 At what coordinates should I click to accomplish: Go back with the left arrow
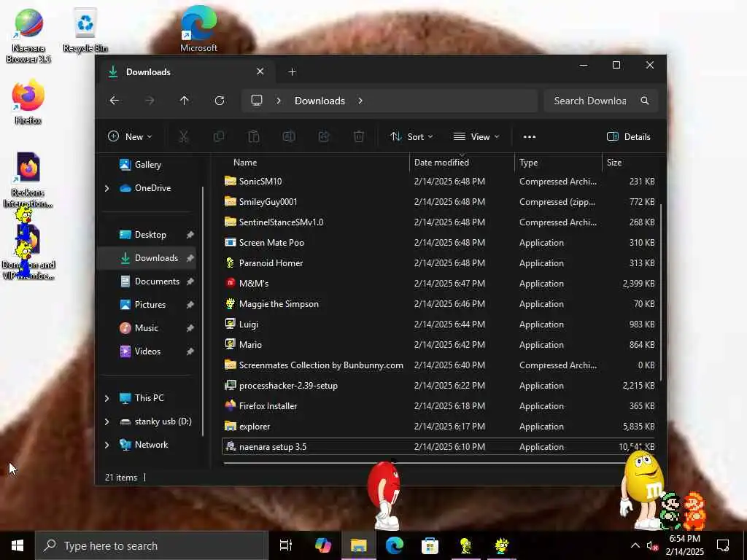point(115,101)
